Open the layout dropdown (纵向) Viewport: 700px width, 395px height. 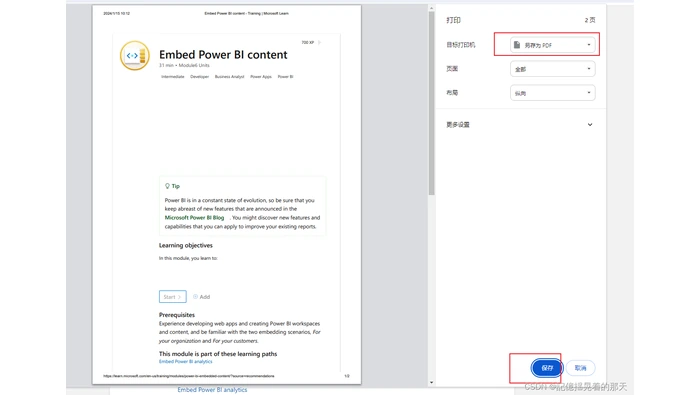click(x=553, y=93)
